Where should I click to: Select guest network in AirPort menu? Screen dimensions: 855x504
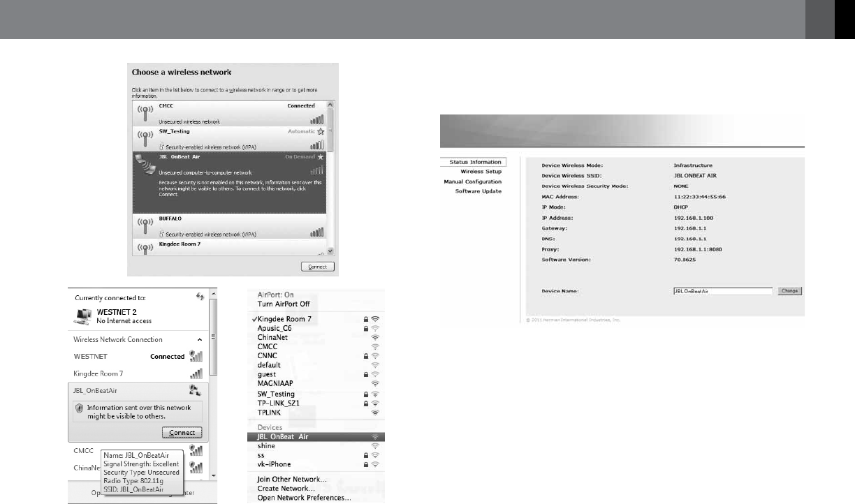pos(316,374)
